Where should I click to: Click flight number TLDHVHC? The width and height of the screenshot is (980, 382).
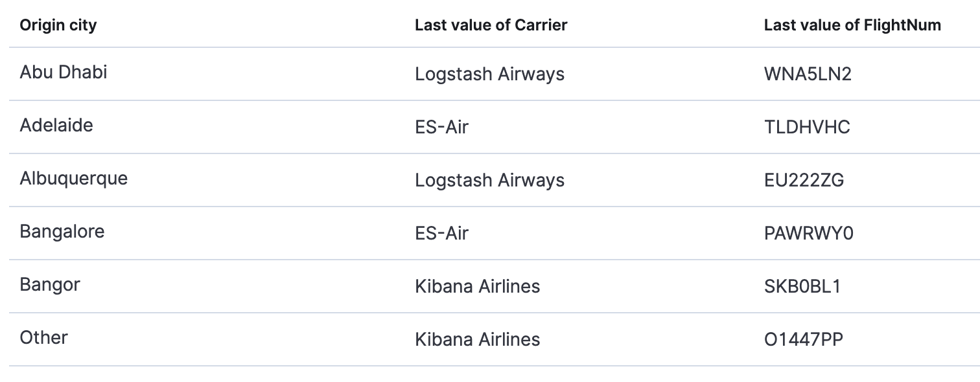pyautogui.click(x=807, y=127)
